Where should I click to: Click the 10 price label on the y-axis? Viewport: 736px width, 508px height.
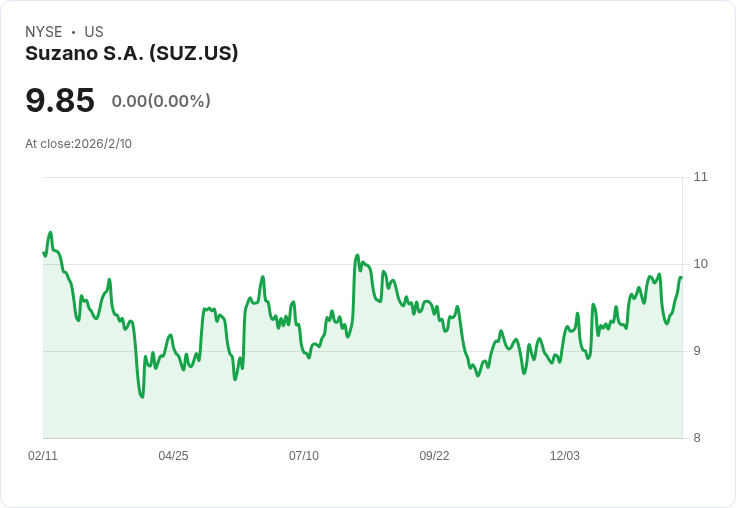coord(700,264)
